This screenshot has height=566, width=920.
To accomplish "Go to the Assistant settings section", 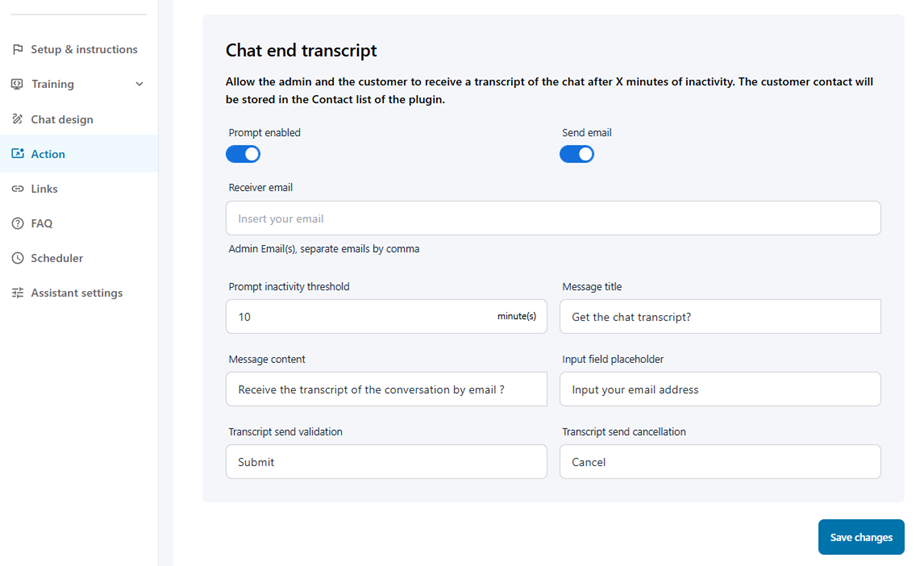I will click(76, 293).
